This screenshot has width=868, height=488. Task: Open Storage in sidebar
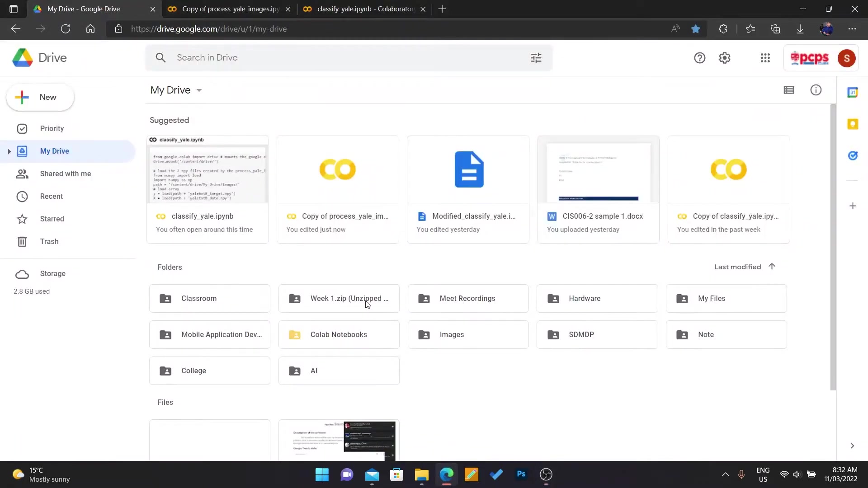[68, 274]
